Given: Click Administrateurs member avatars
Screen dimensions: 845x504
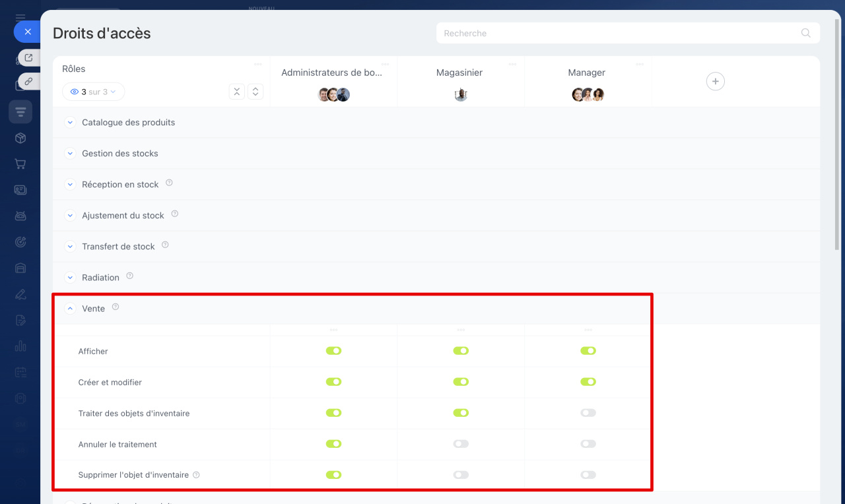Looking at the screenshot, I should (x=333, y=94).
